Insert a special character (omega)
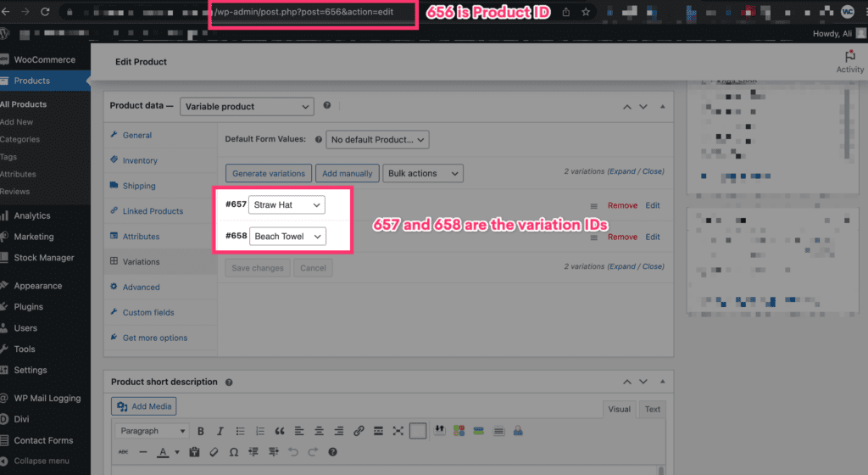 pyautogui.click(x=234, y=452)
